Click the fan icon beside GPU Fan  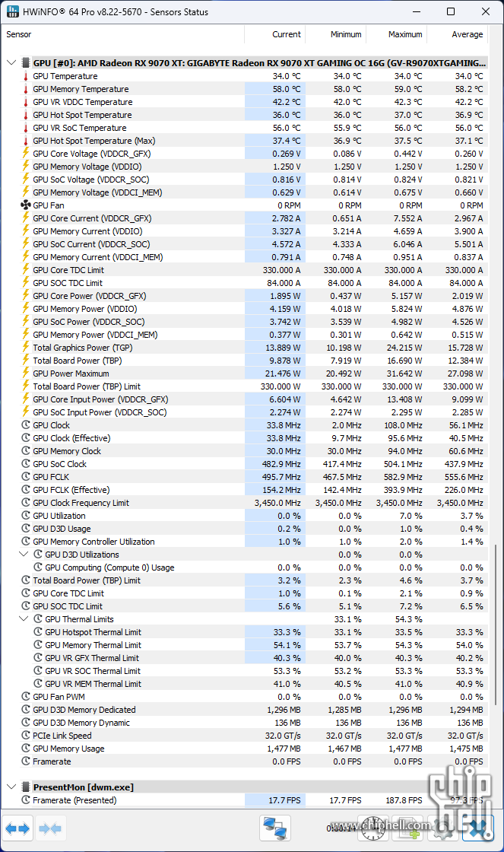26,205
